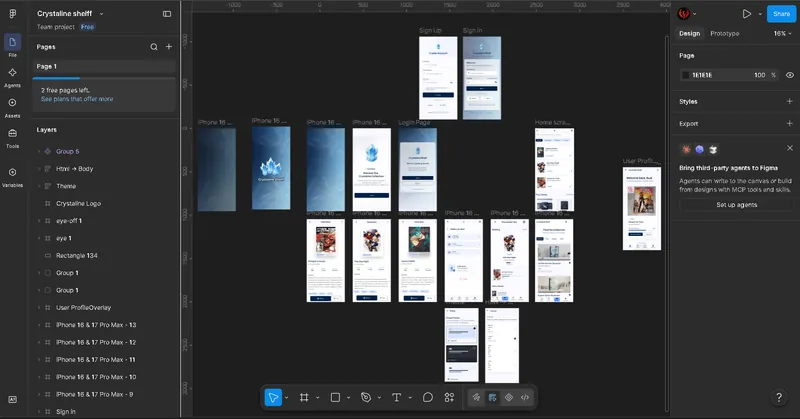Add a style with plus icon
The height and width of the screenshot is (419, 800).
(x=789, y=101)
